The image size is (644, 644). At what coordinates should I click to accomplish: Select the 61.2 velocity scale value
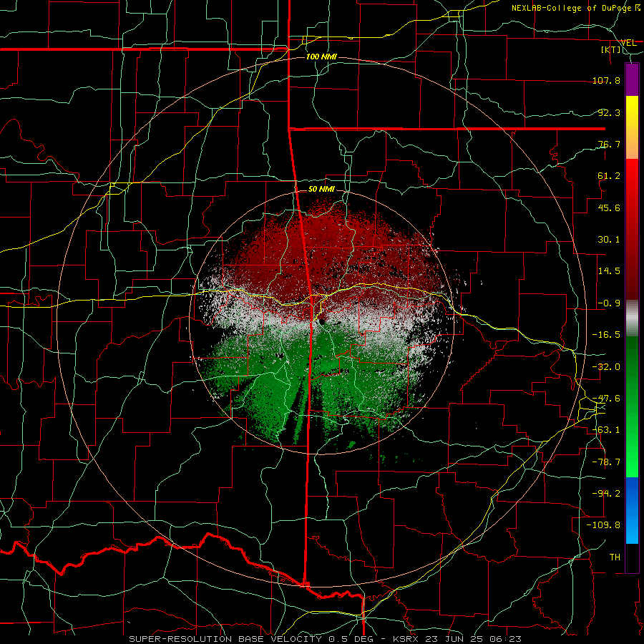click(609, 176)
